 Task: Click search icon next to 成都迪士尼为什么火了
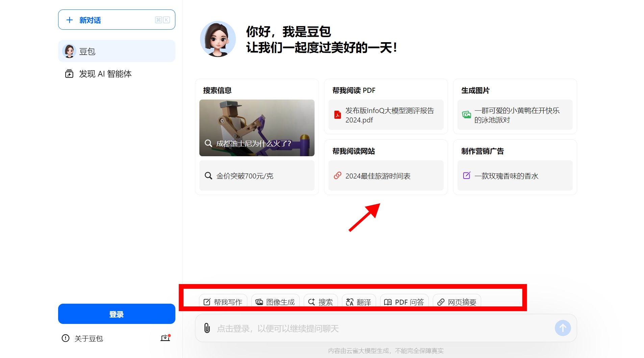coord(208,143)
